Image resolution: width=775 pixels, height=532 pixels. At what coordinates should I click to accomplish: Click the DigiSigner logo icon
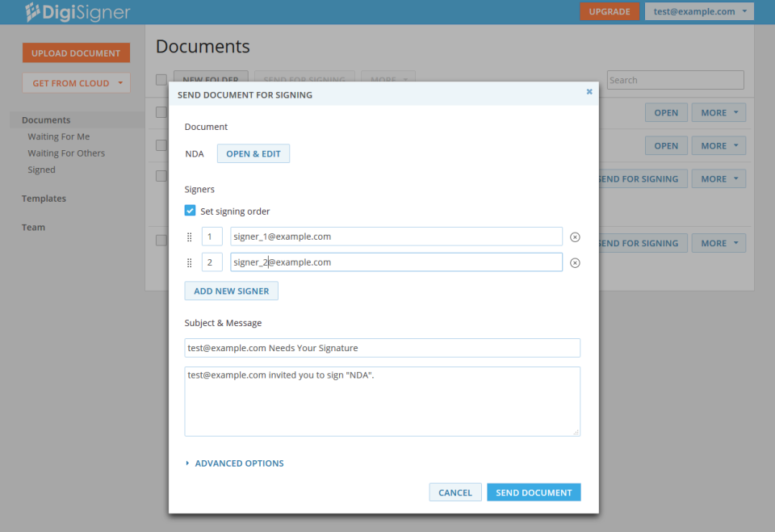(32, 11)
